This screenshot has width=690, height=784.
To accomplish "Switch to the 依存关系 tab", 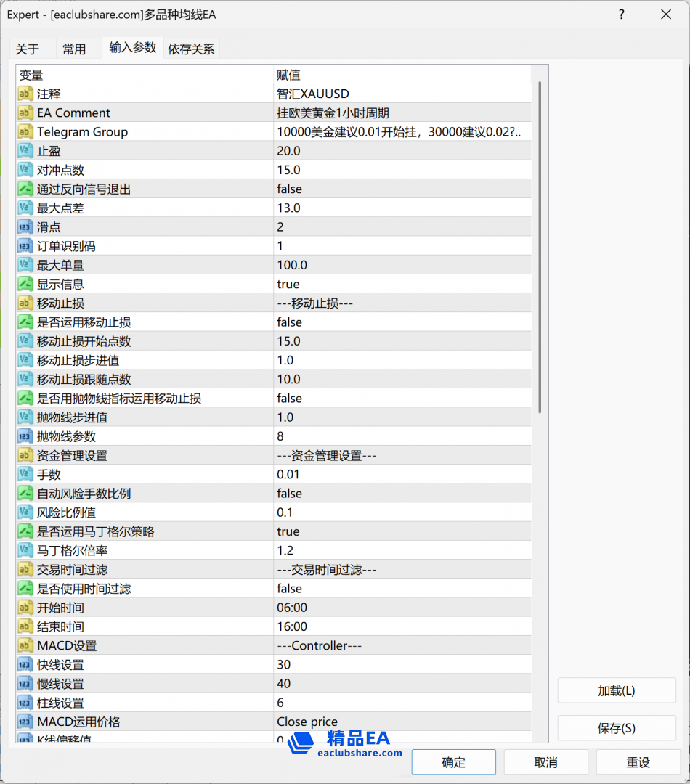I will 191,49.
